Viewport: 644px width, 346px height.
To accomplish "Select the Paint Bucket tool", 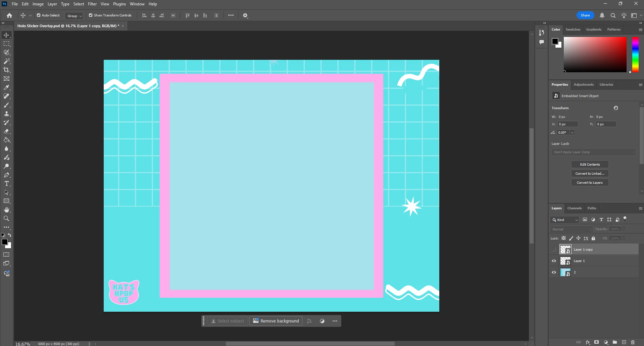I will (x=6, y=140).
